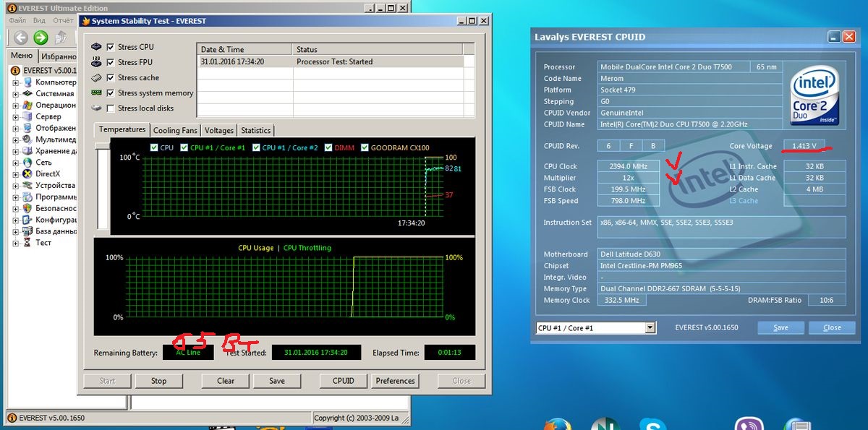Expand the Компьютер tree node
Image resolution: width=868 pixels, height=430 pixels.
click(x=16, y=82)
